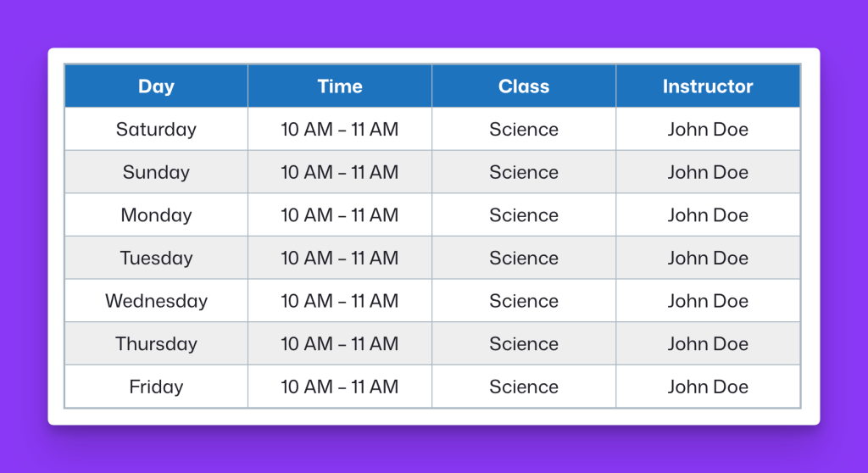The image size is (868, 473).
Task: Click the Science cell in Thursday row
Action: 524,343
